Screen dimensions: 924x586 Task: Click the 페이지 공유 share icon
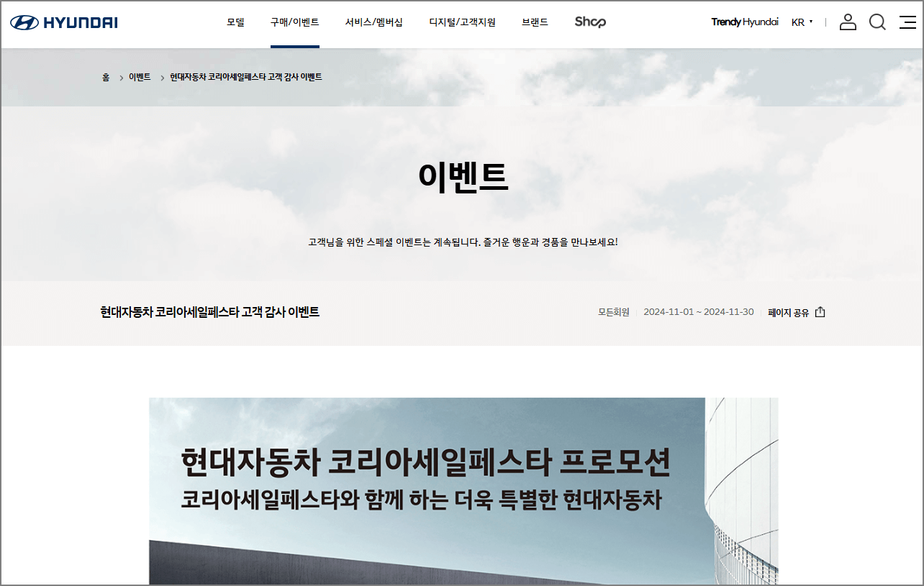821,312
